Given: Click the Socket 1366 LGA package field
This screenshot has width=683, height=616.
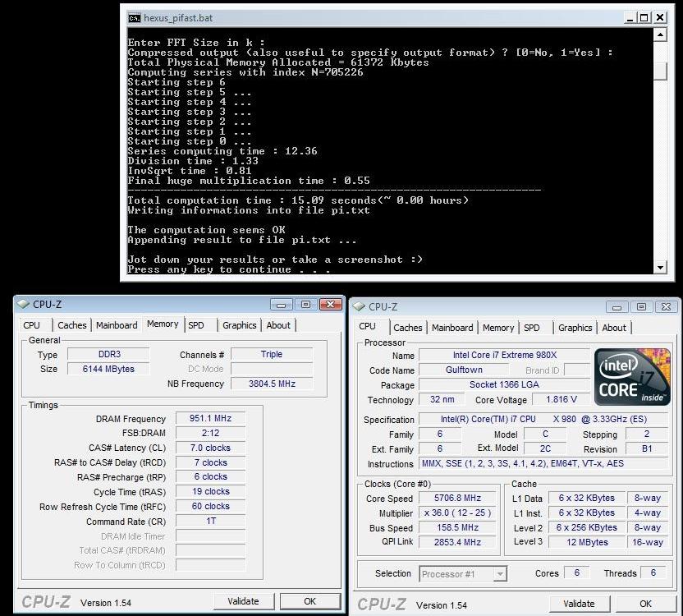Looking at the screenshot, I should [504, 384].
